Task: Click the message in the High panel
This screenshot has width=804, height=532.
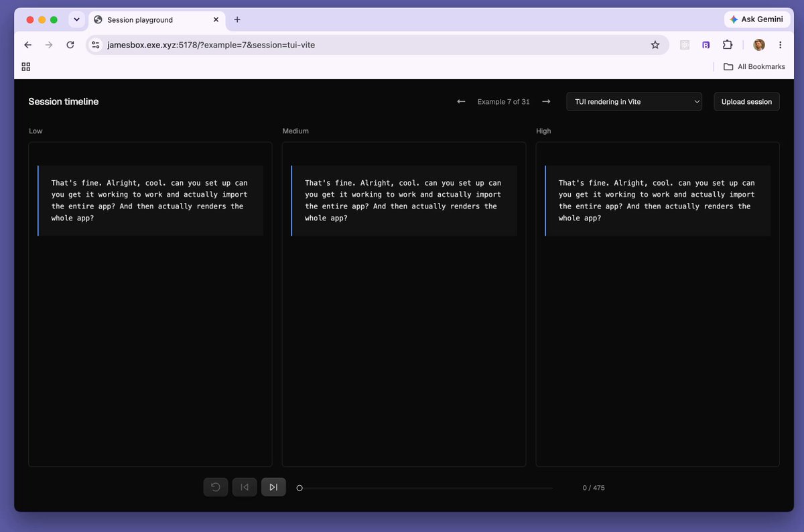Action: tap(657, 200)
